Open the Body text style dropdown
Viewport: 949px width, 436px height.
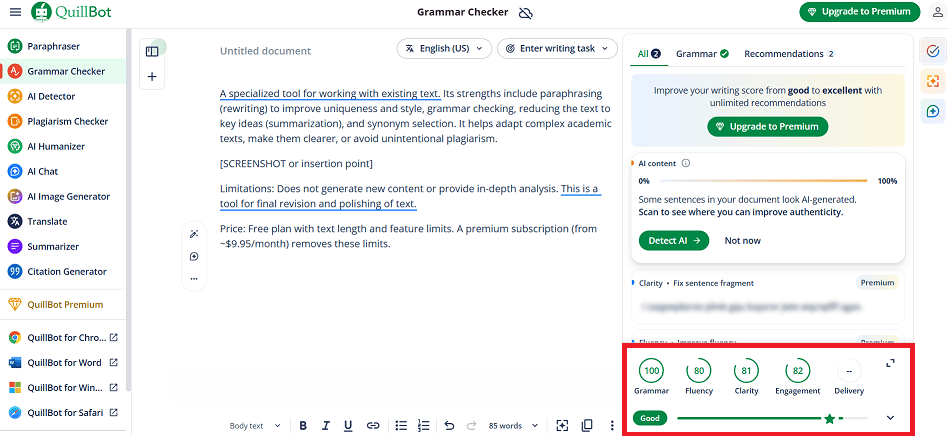[255, 426]
